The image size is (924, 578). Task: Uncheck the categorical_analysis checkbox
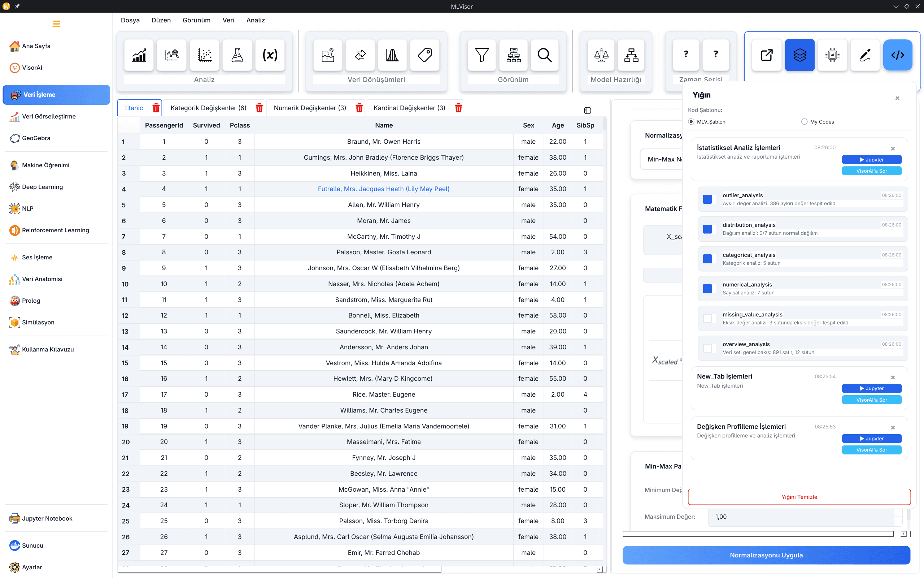pyautogui.click(x=707, y=259)
